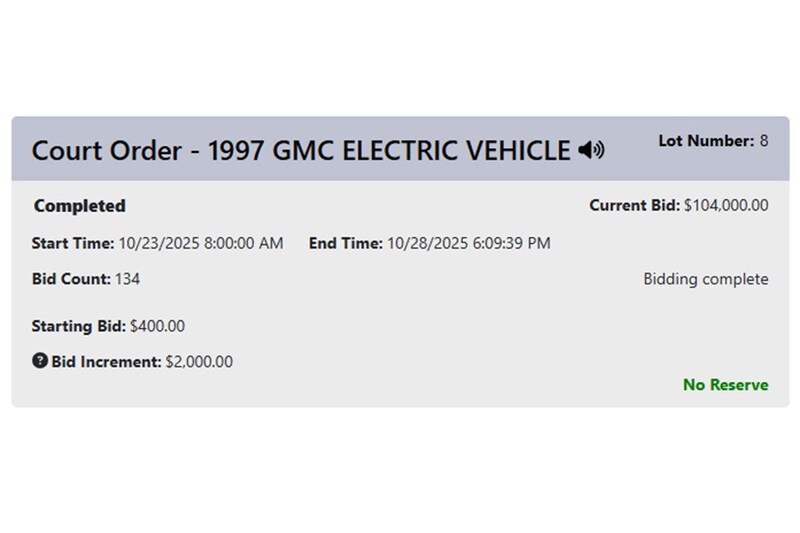Select the lot number value 8

click(764, 141)
